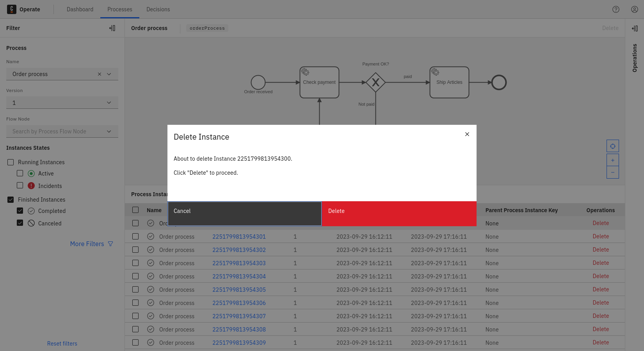Open instance 2251799813954305 link
This screenshot has width=644, height=351.
tap(239, 290)
